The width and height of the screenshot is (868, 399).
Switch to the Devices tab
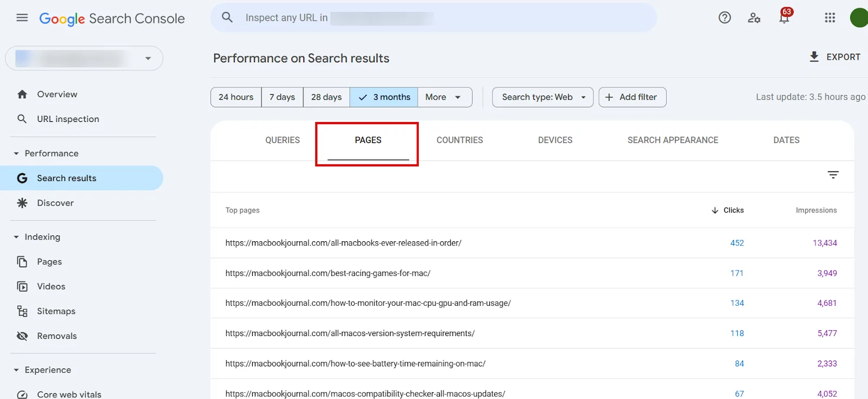[x=556, y=140]
